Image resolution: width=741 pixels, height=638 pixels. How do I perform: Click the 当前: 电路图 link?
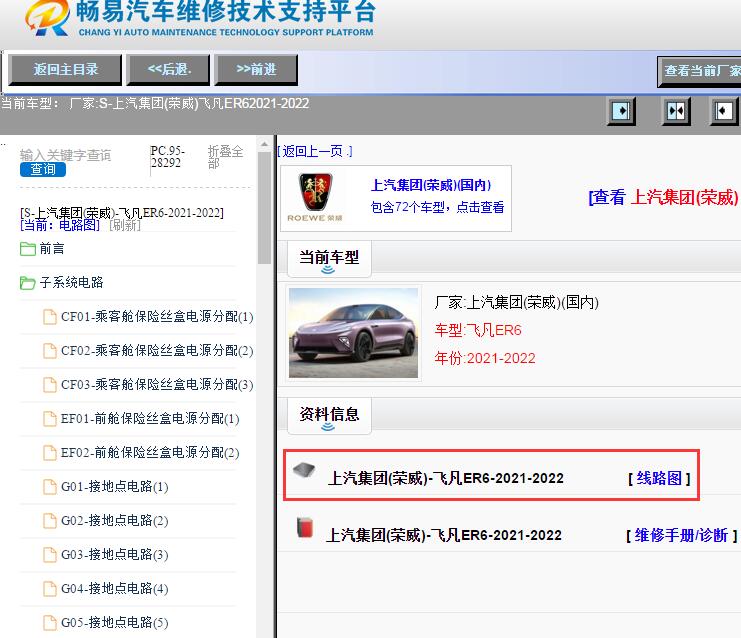(60, 225)
